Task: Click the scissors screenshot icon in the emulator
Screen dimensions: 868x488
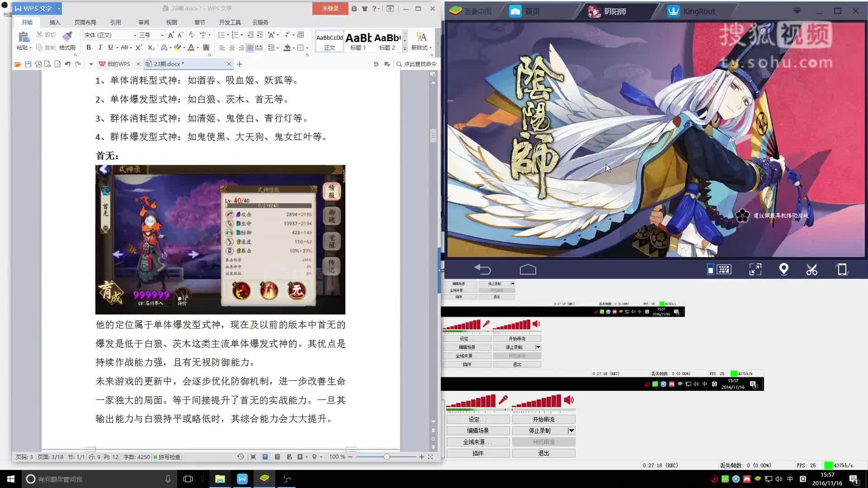Action: 812,270
